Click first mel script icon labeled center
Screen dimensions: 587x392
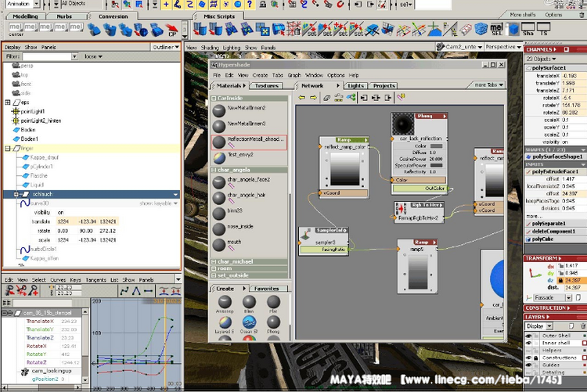coord(16,27)
